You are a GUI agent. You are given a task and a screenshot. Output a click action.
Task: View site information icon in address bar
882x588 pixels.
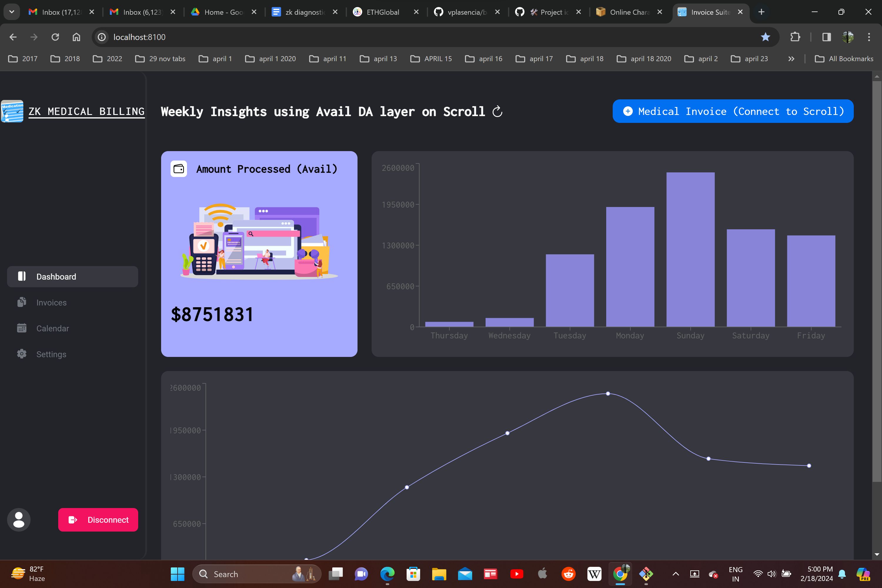coord(102,37)
